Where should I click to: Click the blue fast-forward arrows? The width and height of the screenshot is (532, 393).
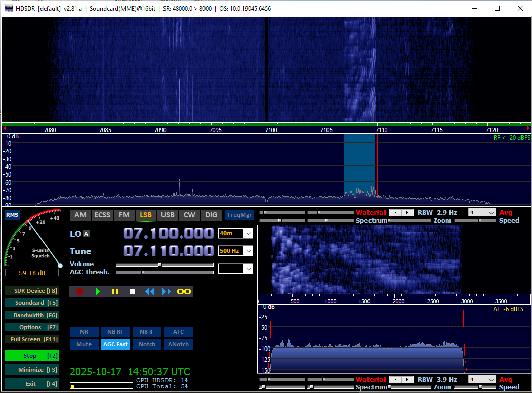[167, 291]
